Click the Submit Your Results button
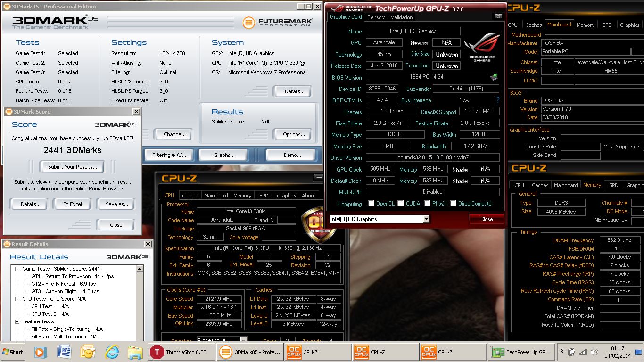The height and width of the screenshot is (362, 644). coord(73,166)
